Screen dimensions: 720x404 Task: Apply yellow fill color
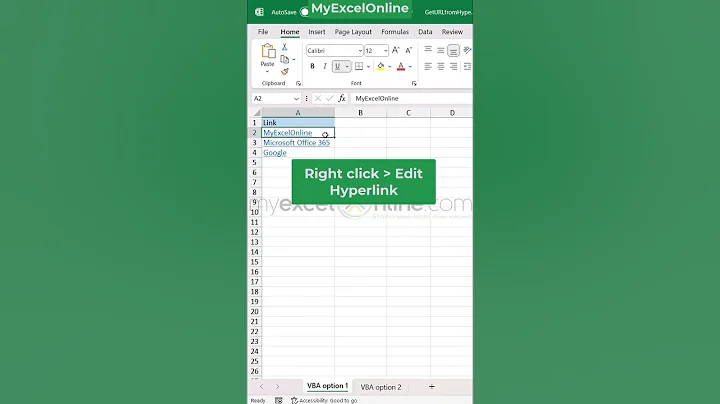click(x=381, y=67)
